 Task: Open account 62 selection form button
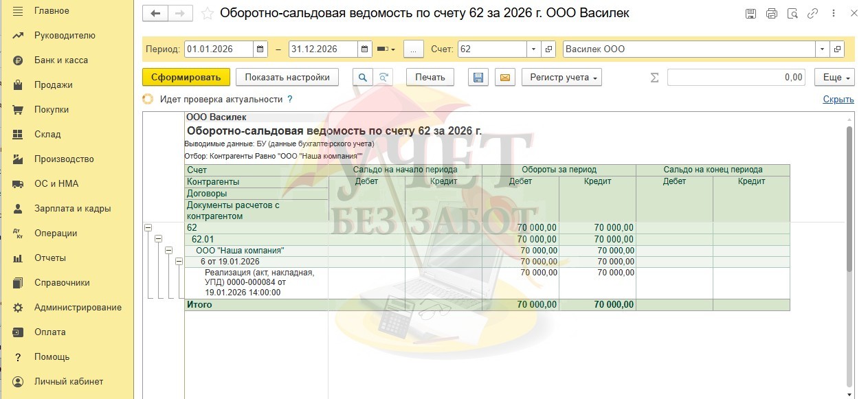pyautogui.click(x=548, y=49)
